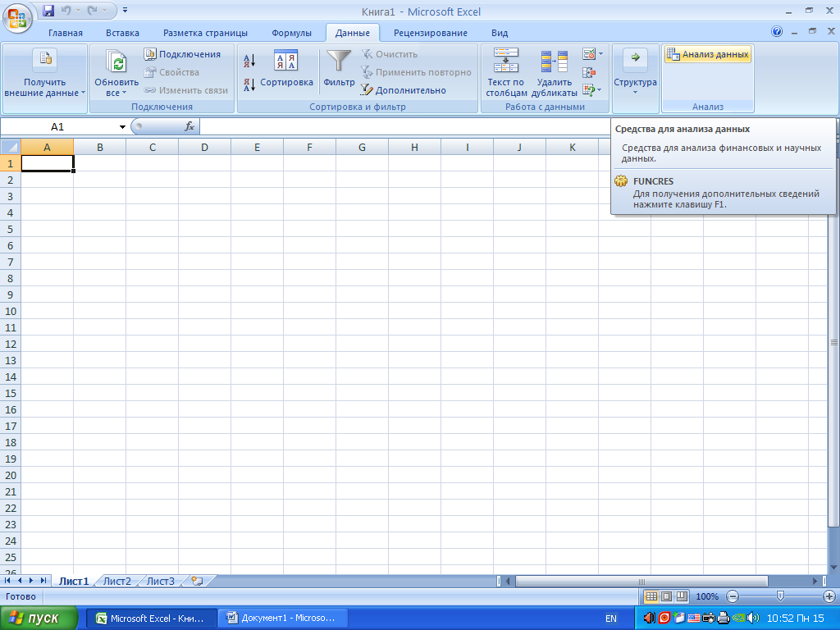Click into the formula bar
This screenshot has width=840, height=630.
point(405,127)
